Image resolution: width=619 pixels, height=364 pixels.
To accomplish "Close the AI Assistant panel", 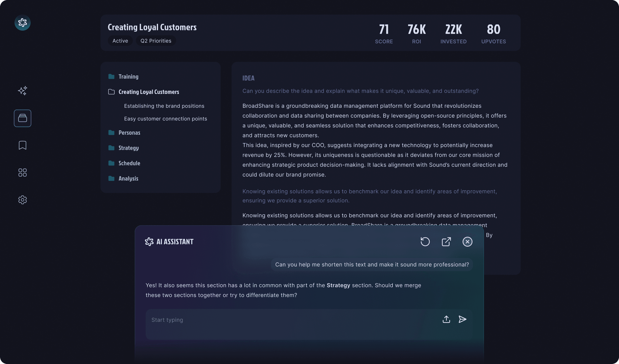I will coord(467,242).
